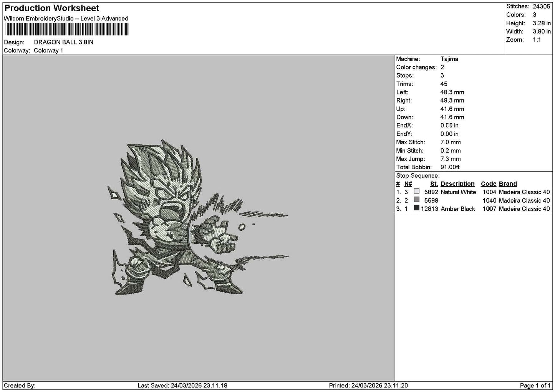Click the 'Last Saved' timestamp in the footer
The image size is (555, 392).
(182, 385)
